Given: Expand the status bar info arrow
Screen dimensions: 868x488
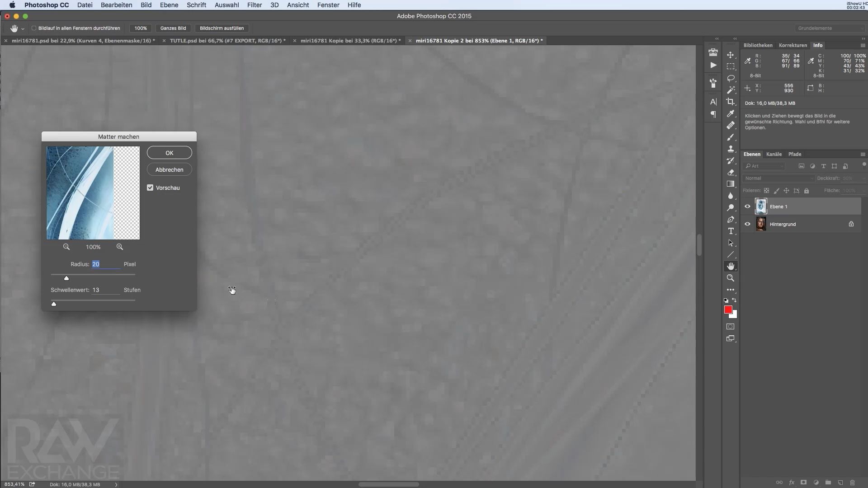Looking at the screenshot, I should [x=116, y=484].
